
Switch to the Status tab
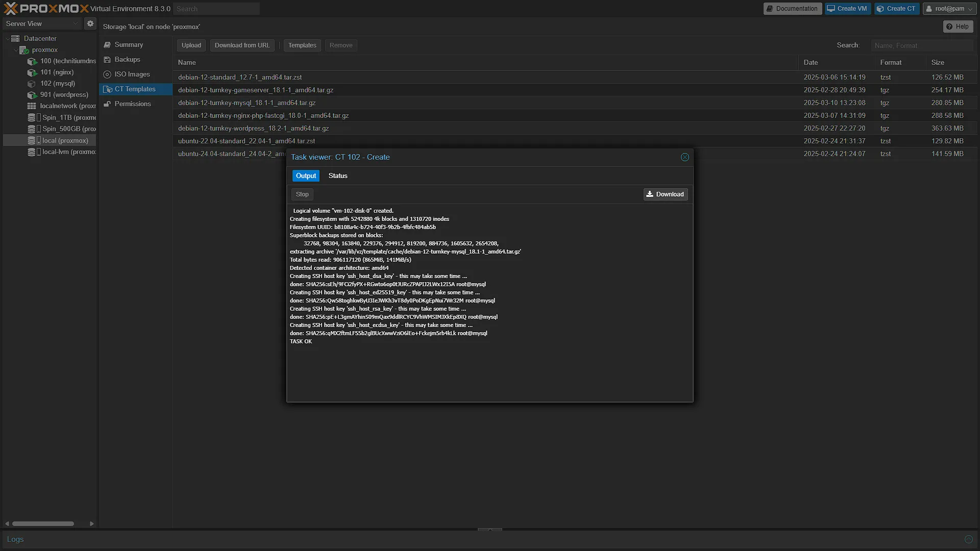tap(338, 176)
